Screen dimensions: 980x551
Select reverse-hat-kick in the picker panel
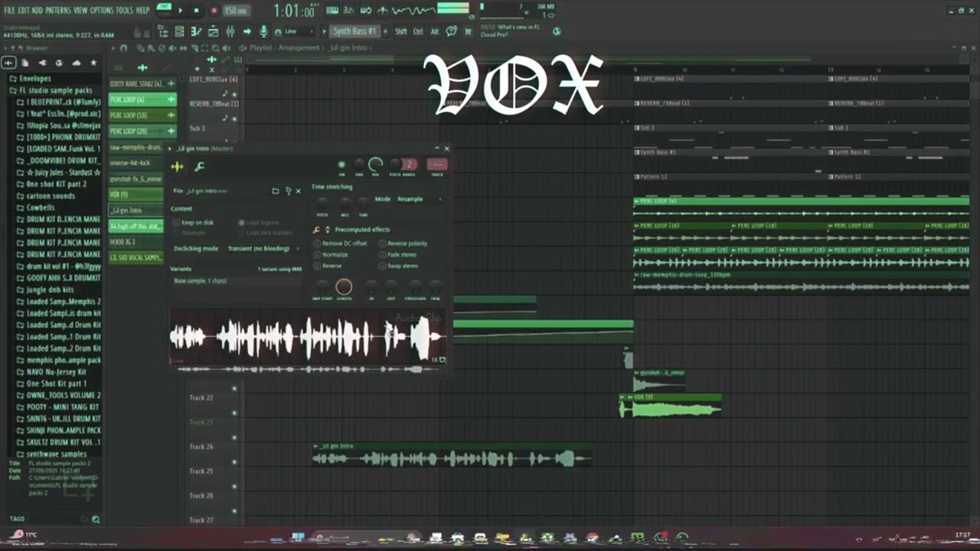(x=137, y=163)
